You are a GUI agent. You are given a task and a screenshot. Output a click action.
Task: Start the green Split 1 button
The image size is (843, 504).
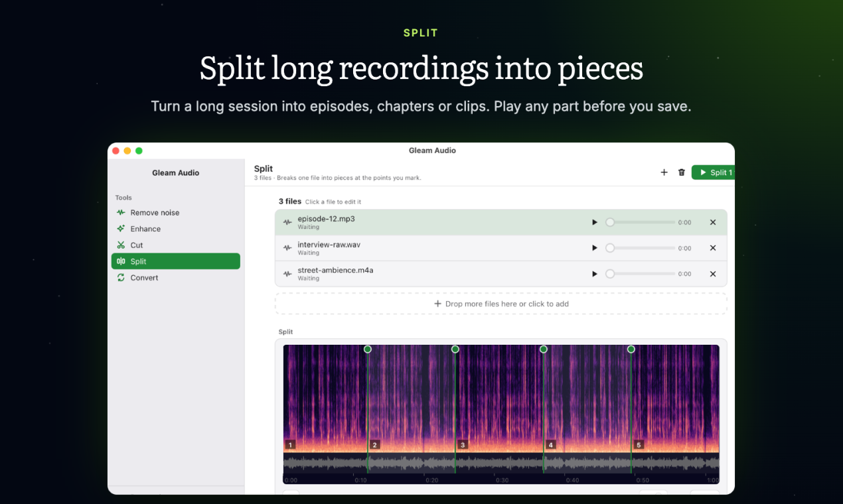713,172
